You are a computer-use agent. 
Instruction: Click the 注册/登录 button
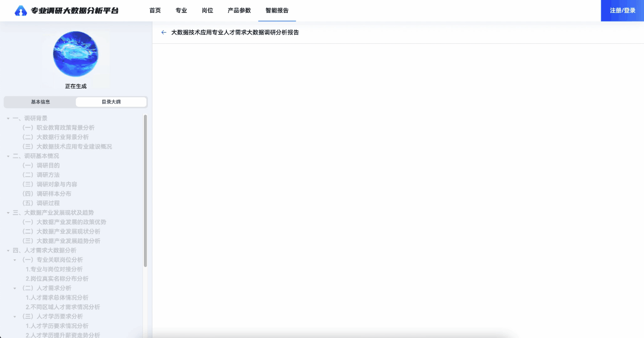[x=622, y=11]
